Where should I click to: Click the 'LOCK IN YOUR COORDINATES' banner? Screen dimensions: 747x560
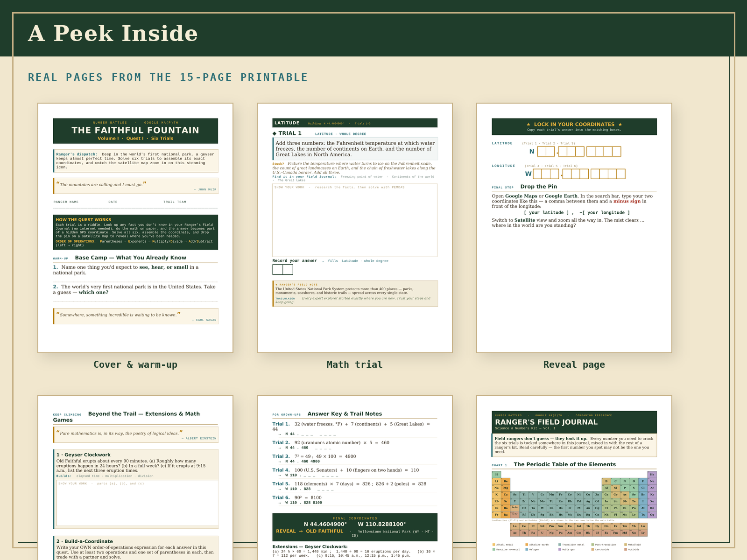click(x=574, y=126)
